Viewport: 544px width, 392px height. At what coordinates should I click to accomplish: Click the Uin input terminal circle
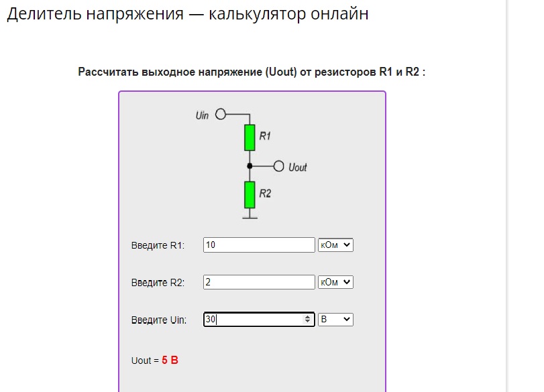coord(220,115)
